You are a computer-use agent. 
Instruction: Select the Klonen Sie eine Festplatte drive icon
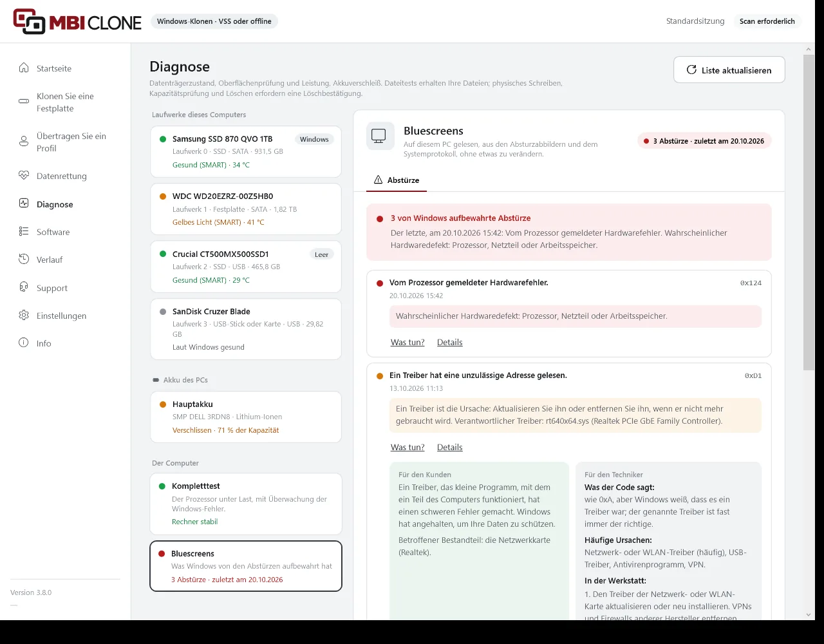point(24,102)
